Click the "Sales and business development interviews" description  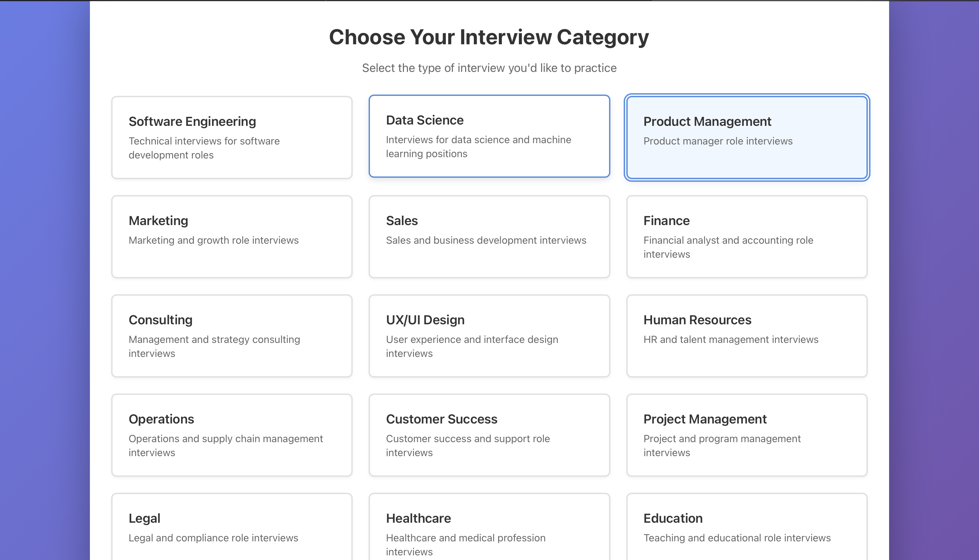[x=486, y=240]
